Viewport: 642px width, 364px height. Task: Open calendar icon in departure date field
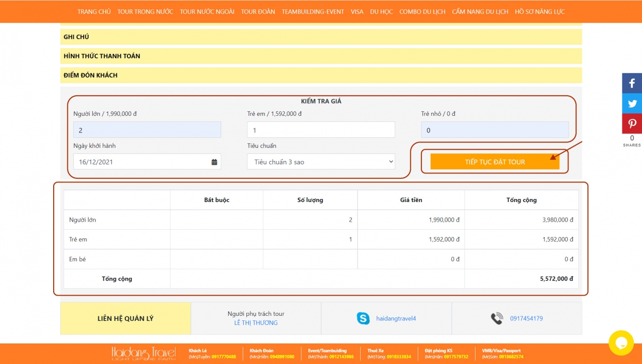pos(214,162)
